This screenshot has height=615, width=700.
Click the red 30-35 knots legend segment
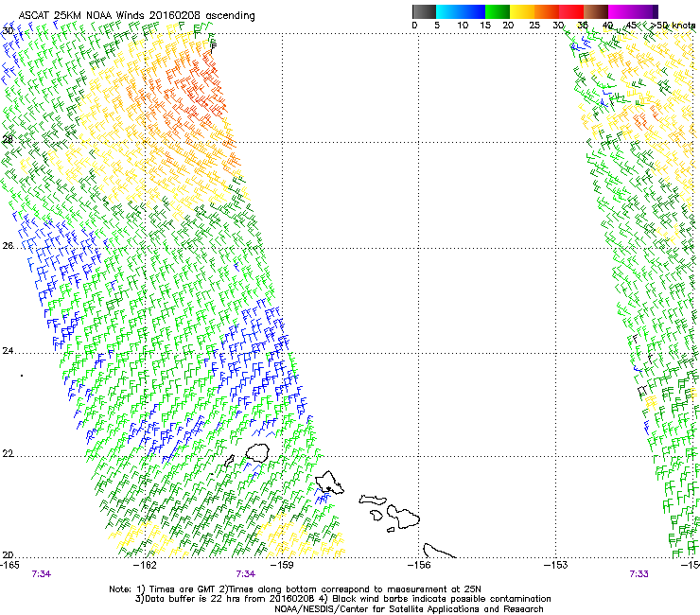tap(571, 12)
